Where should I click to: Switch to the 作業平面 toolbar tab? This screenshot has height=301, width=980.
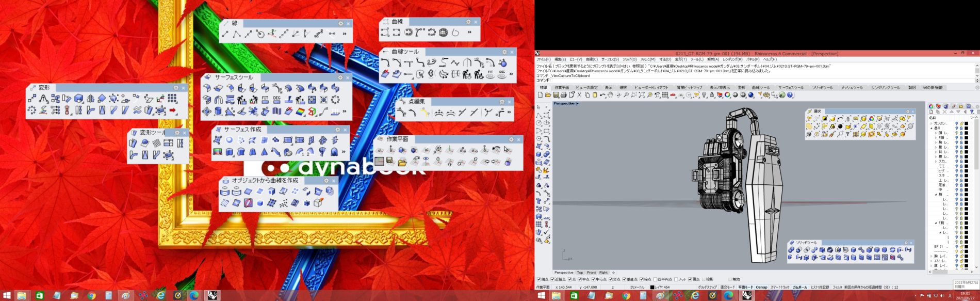[562, 88]
